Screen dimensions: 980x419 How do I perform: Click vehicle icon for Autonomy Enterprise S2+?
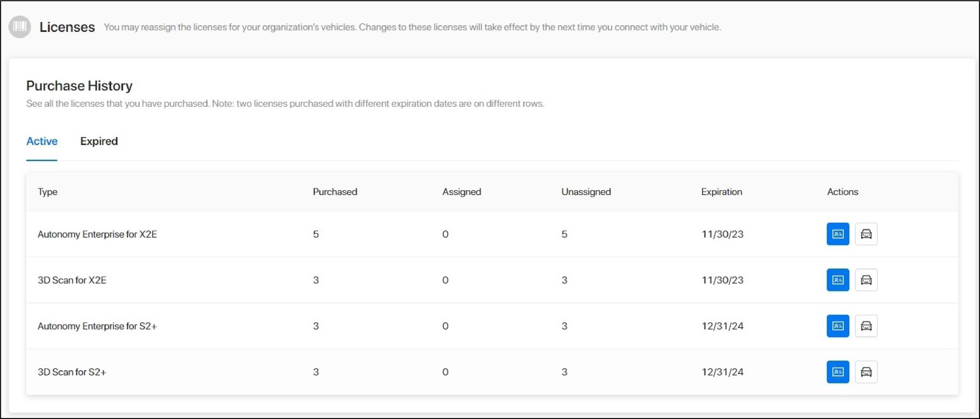866,326
